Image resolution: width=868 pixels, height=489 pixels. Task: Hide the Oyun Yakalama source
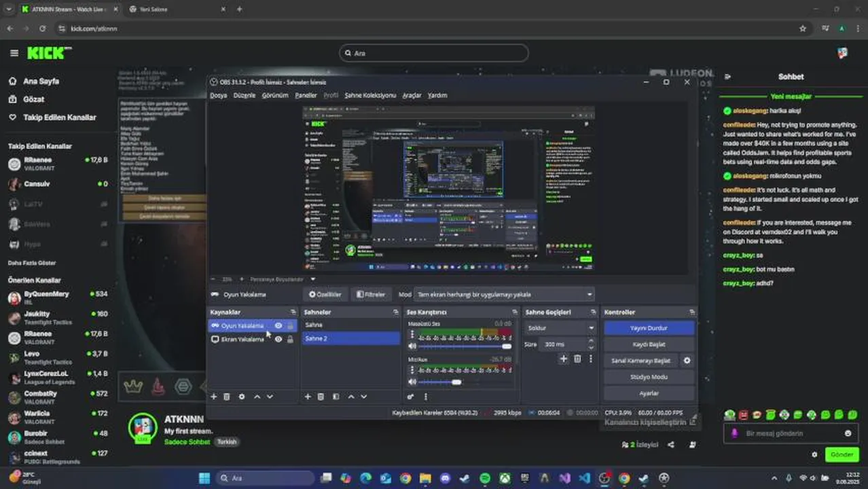point(278,326)
